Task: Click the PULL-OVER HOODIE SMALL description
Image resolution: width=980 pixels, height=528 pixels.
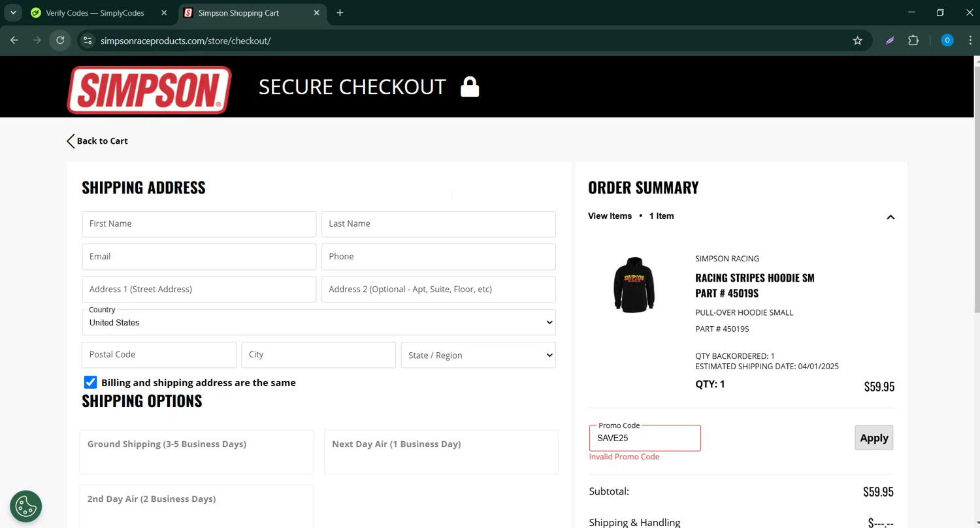Action: pos(744,312)
